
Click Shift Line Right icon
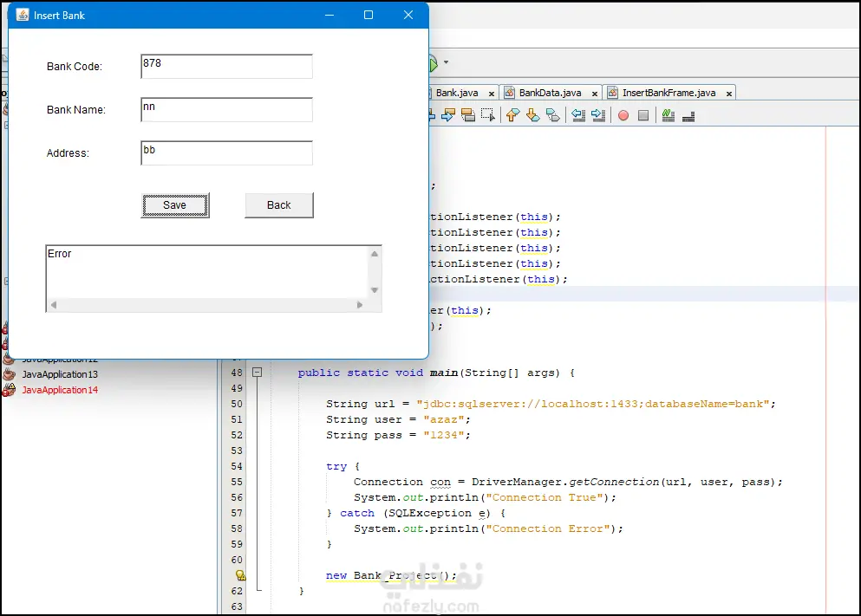[598, 116]
